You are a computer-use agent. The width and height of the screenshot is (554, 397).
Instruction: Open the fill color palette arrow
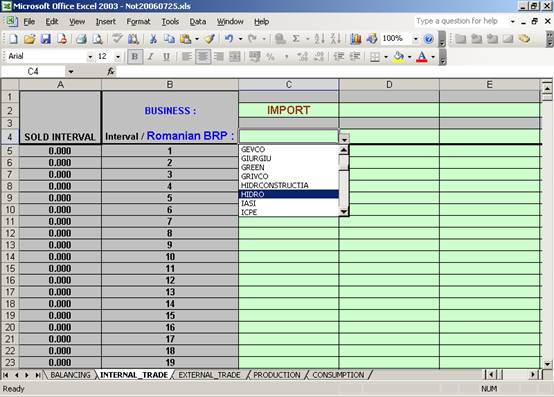(409, 57)
